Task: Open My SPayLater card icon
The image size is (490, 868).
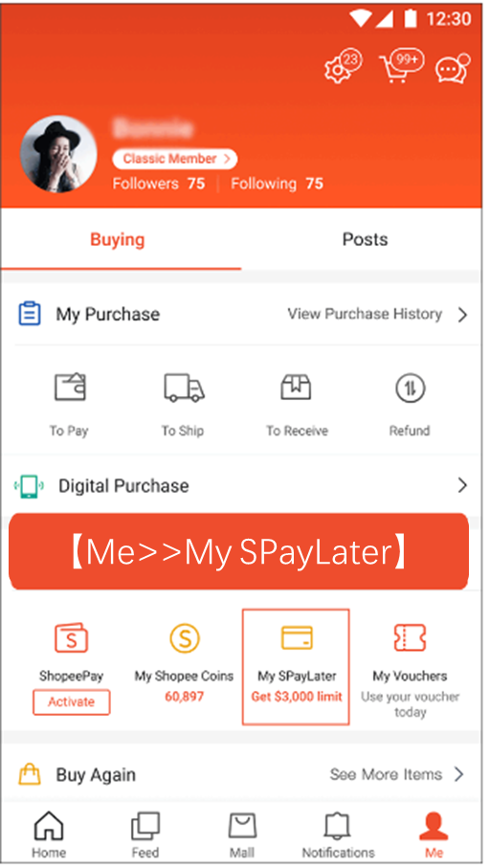Action: (297, 637)
